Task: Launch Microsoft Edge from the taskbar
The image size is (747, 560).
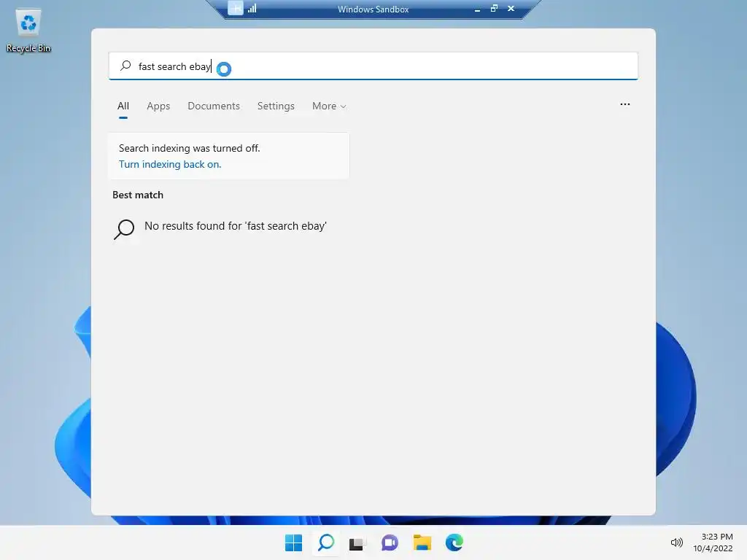Action: point(454,542)
